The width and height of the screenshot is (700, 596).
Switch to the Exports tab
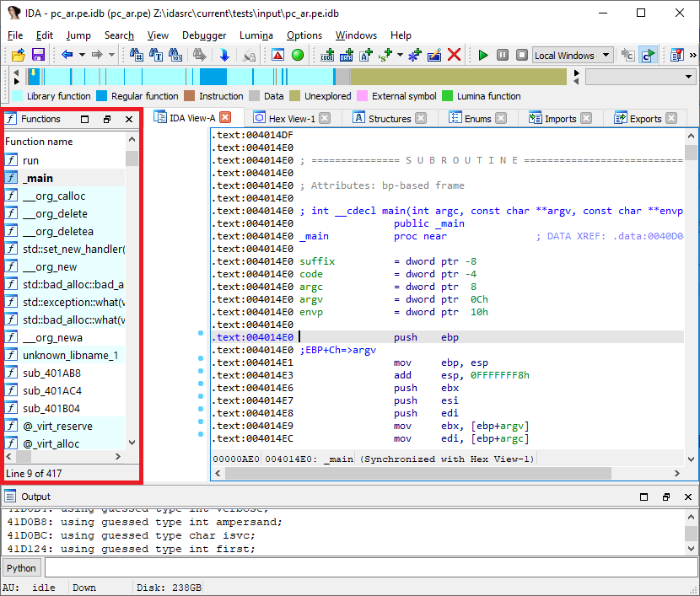tap(645, 119)
